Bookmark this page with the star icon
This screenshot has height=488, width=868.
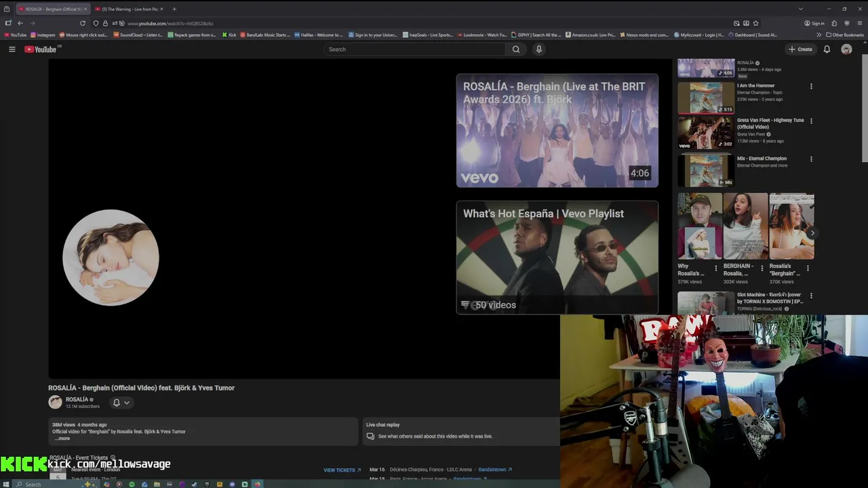tap(755, 23)
